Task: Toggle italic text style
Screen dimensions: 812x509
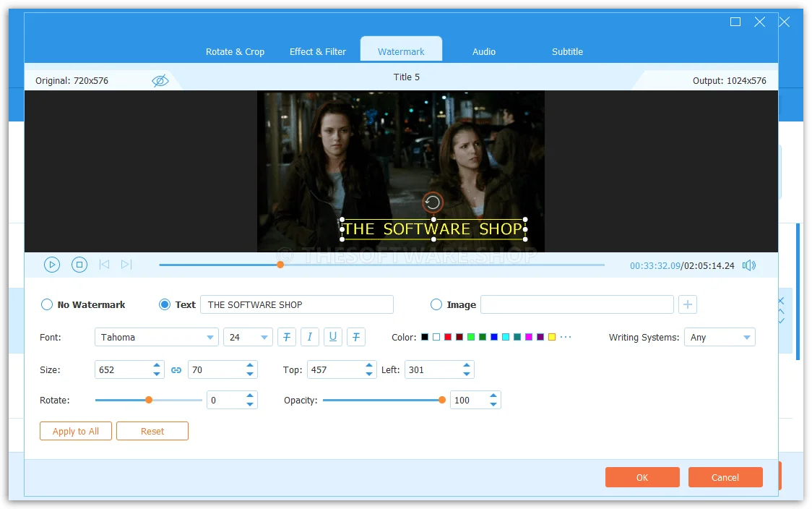Action: pos(310,337)
